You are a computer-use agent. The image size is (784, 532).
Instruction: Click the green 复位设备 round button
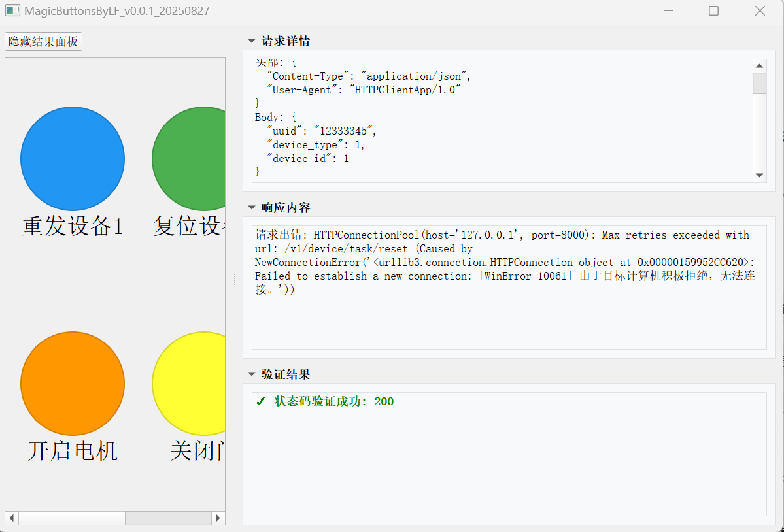[x=189, y=158]
